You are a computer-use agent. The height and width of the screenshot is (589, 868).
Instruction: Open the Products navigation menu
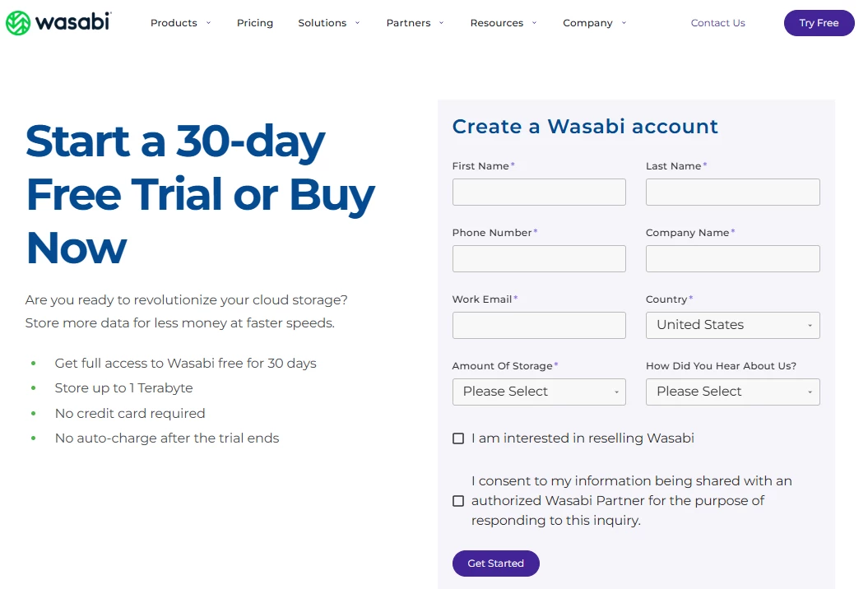174,23
